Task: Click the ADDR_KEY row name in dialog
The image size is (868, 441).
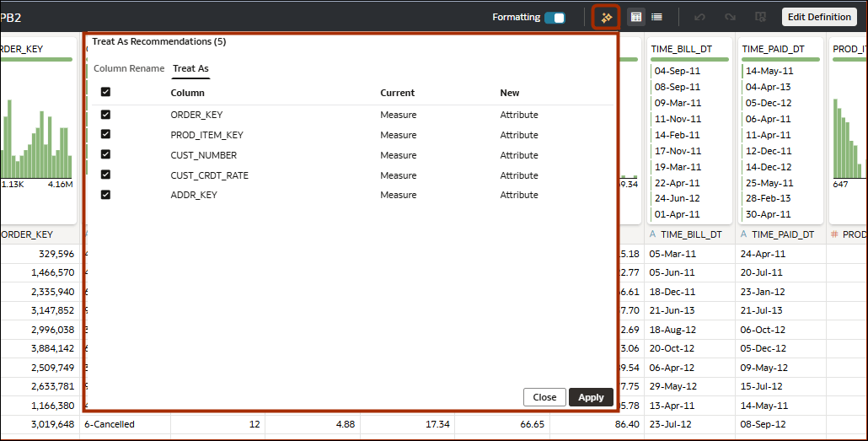Action: point(194,195)
